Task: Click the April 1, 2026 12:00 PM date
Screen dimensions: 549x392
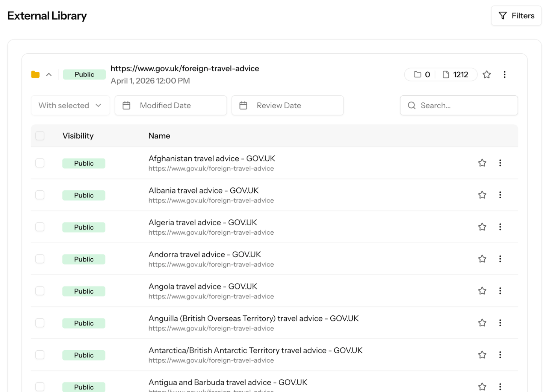Action: pyautogui.click(x=150, y=81)
